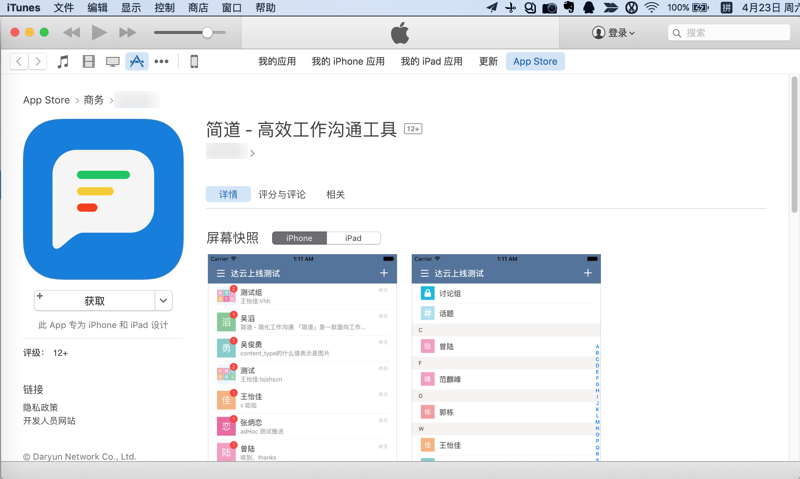This screenshot has width=800, height=479.
Task: Open the 显示 menu
Action: click(x=131, y=8)
